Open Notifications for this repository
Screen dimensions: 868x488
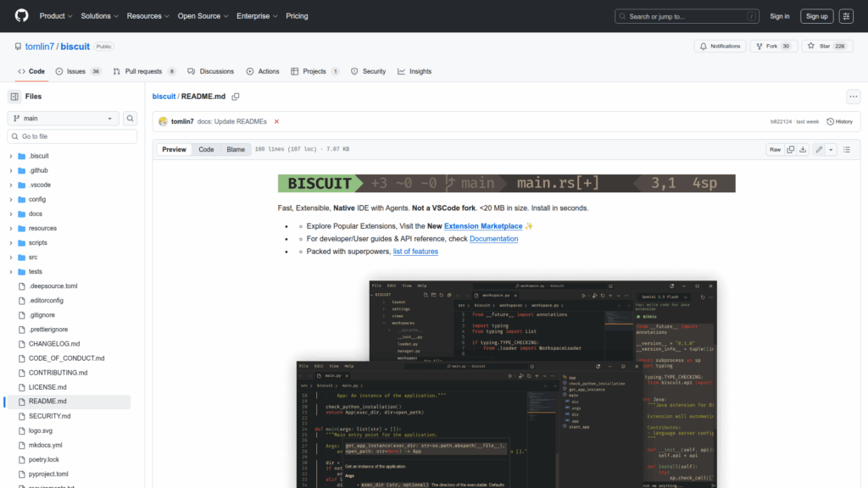(721, 47)
